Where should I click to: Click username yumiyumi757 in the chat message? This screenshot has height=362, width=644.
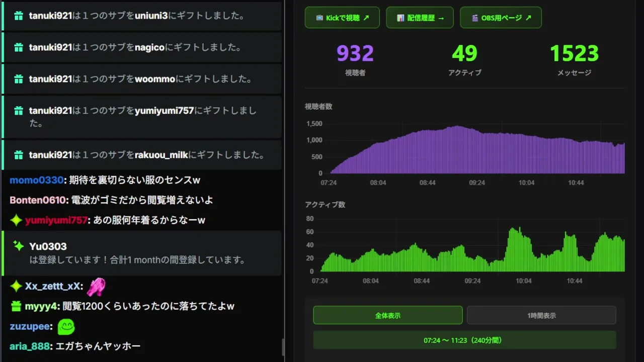pyautogui.click(x=56, y=220)
